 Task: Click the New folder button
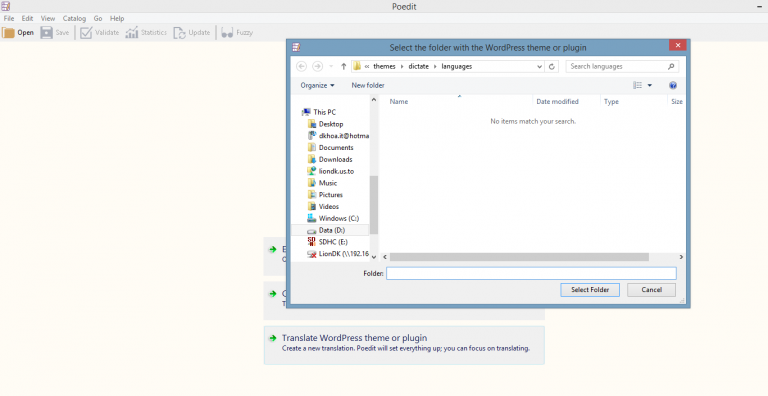point(368,85)
